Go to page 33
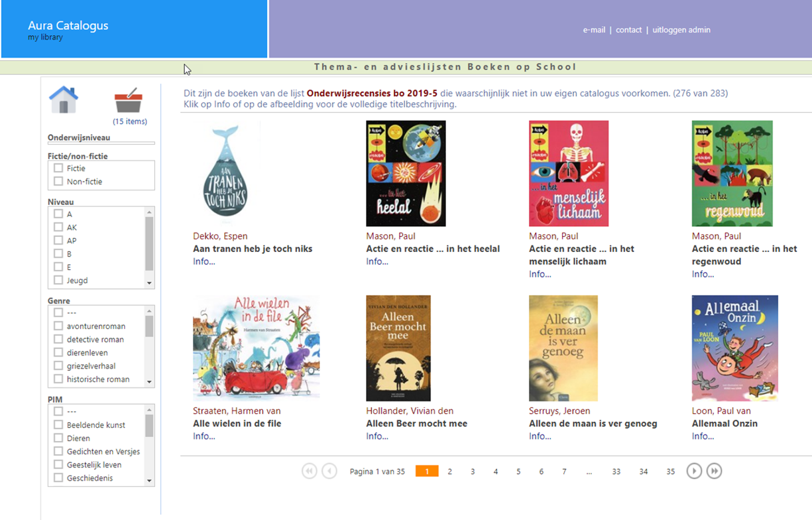This screenshot has width=812, height=520. tap(616, 472)
